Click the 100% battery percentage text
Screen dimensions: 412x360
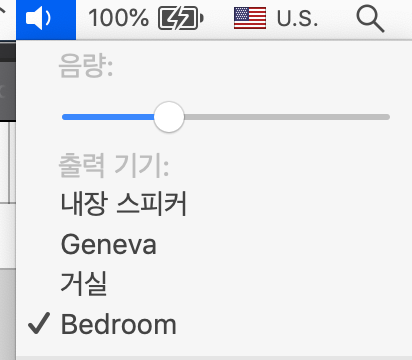click(x=118, y=18)
